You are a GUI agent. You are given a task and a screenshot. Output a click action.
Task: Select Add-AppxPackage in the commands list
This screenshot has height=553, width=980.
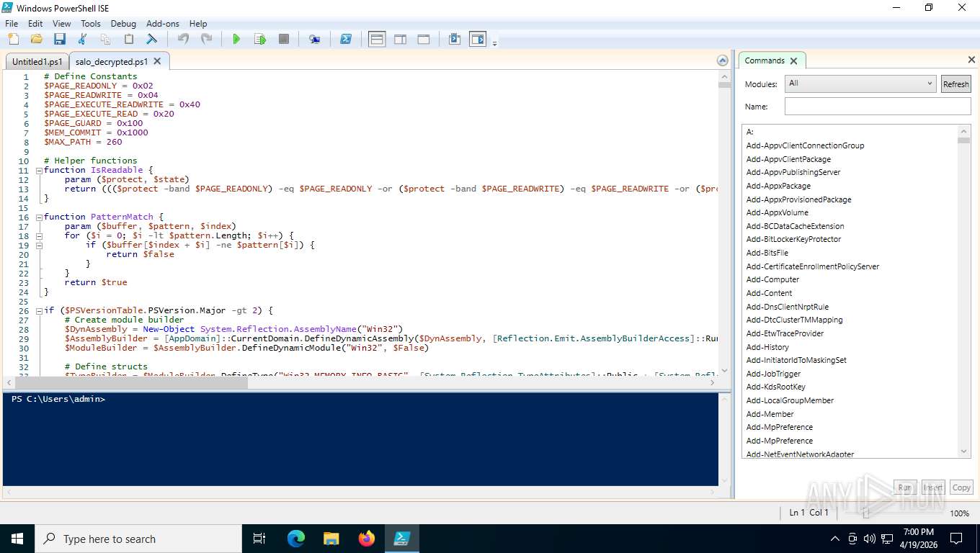point(778,186)
